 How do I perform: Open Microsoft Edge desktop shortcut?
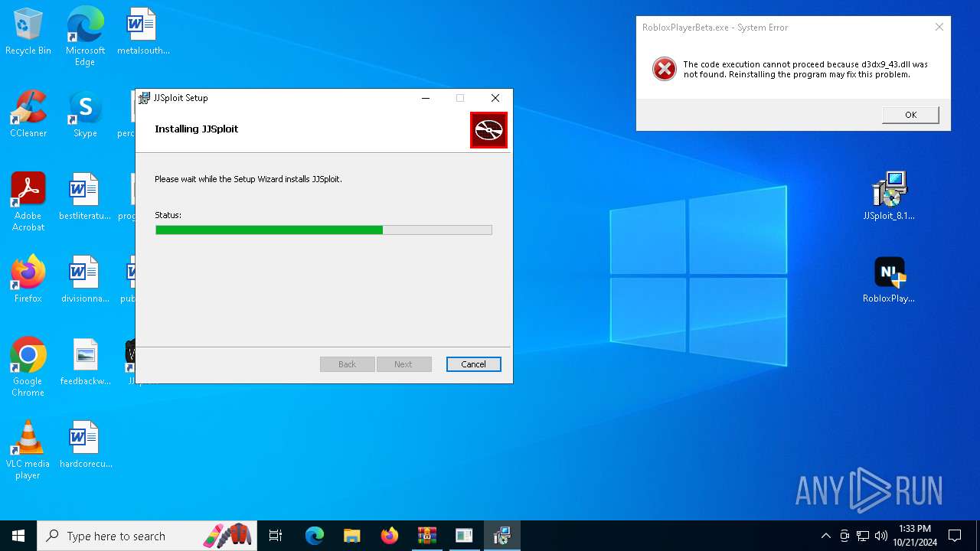[x=85, y=36]
